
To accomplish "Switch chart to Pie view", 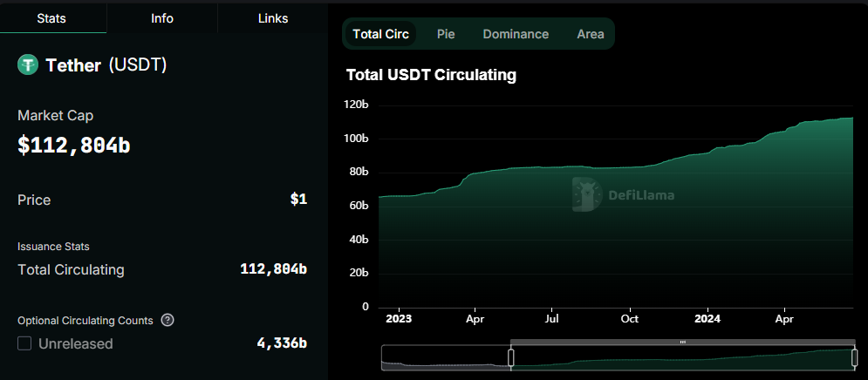I will point(446,34).
